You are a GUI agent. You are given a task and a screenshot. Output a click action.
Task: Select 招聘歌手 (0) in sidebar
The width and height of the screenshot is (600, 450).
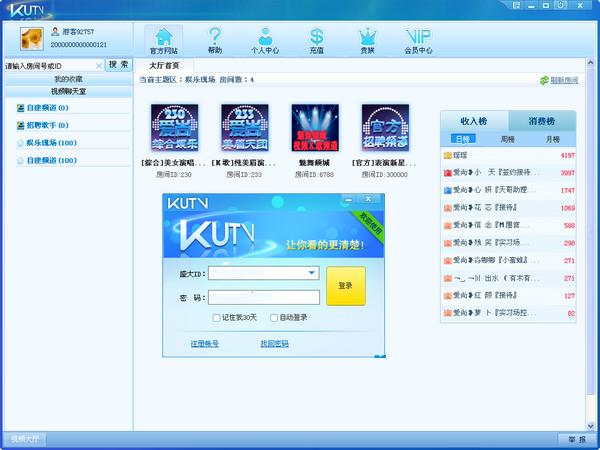[x=47, y=126]
